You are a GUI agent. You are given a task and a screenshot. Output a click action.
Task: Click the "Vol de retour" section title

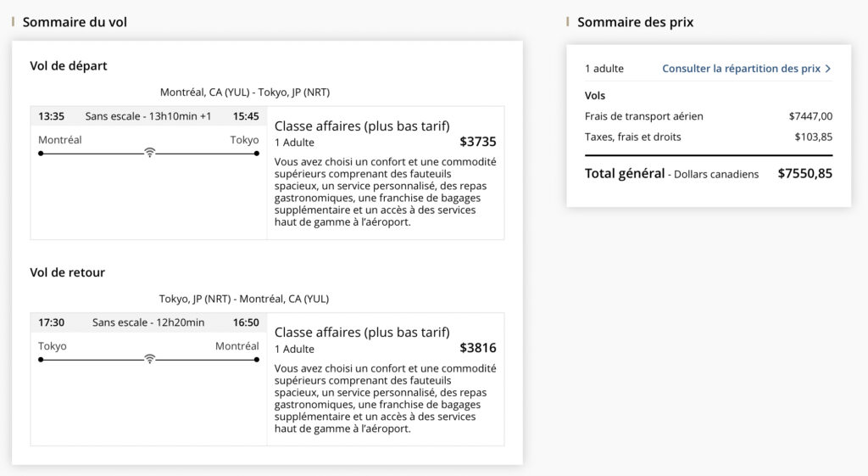68,272
